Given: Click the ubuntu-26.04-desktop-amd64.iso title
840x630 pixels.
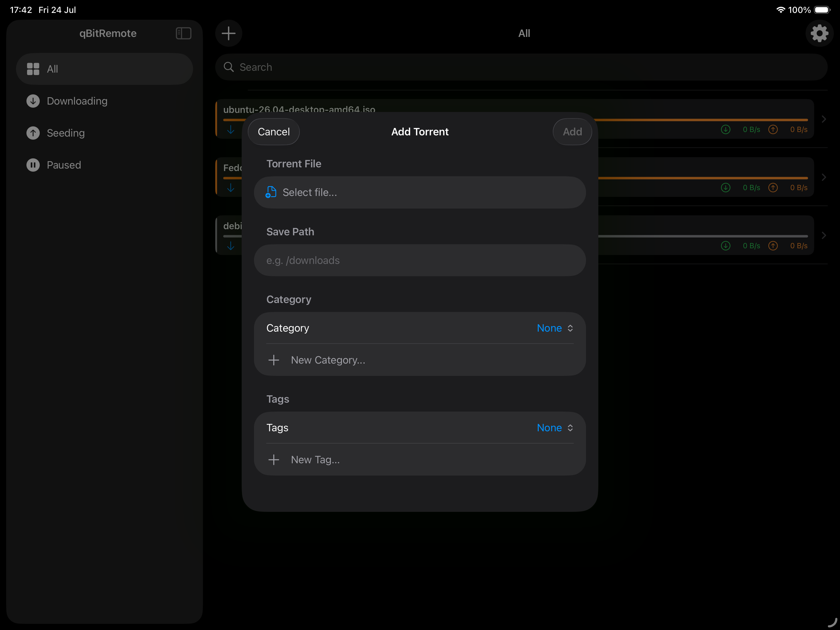Looking at the screenshot, I should coord(299,109).
